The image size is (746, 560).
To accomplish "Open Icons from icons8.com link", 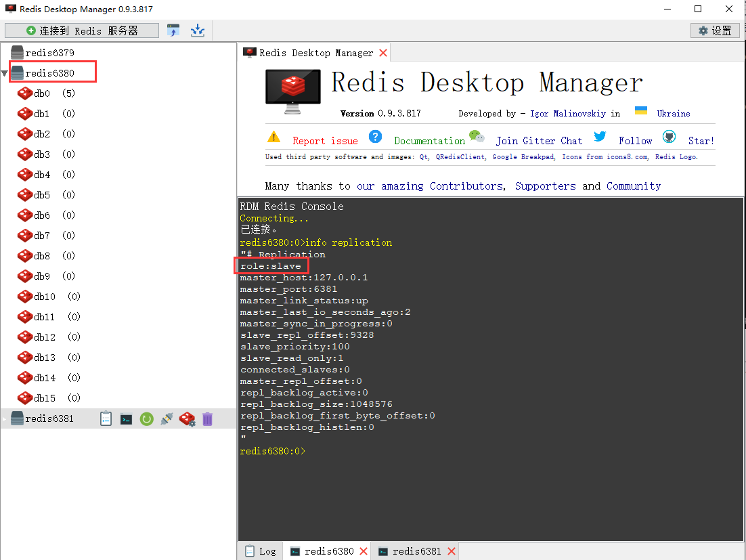I will click(x=605, y=157).
